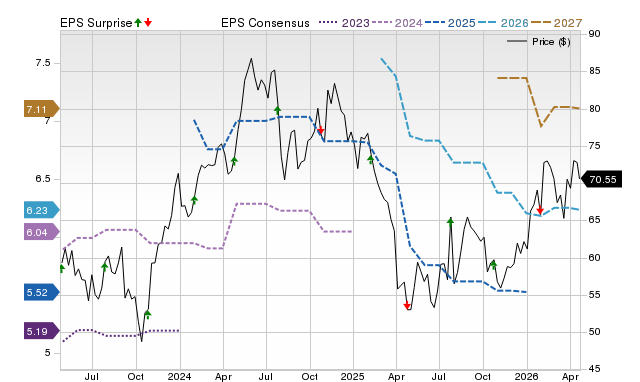Click the EPS Consensus legend label

point(265,23)
